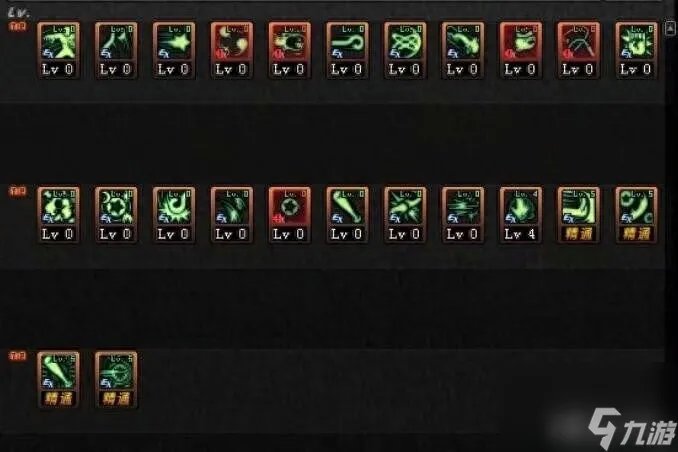Pick the crescent-and-star ring skill icon
Image resolution: width=678 pixels, height=452 pixels.
pyautogui.click(x=116, y=215)
